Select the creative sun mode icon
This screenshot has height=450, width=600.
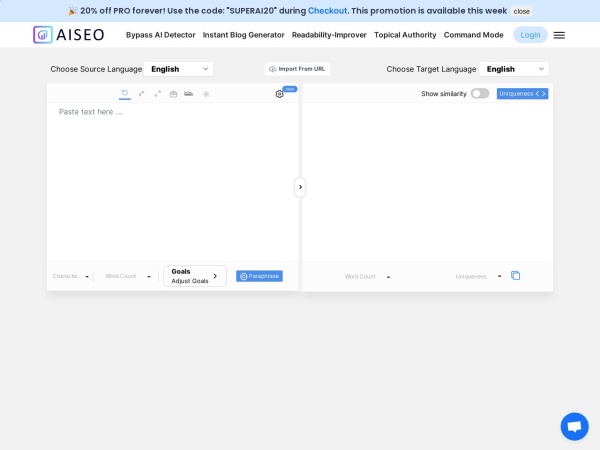tap(206, 93)
